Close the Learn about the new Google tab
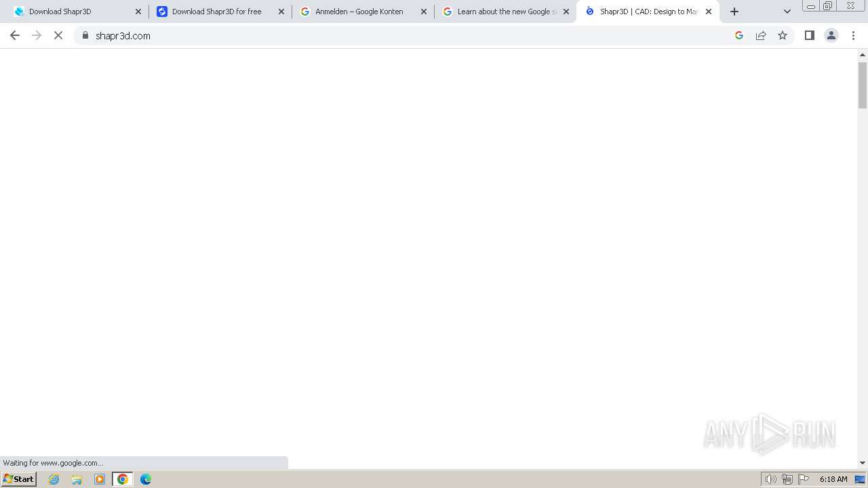 tap(566, 12)
